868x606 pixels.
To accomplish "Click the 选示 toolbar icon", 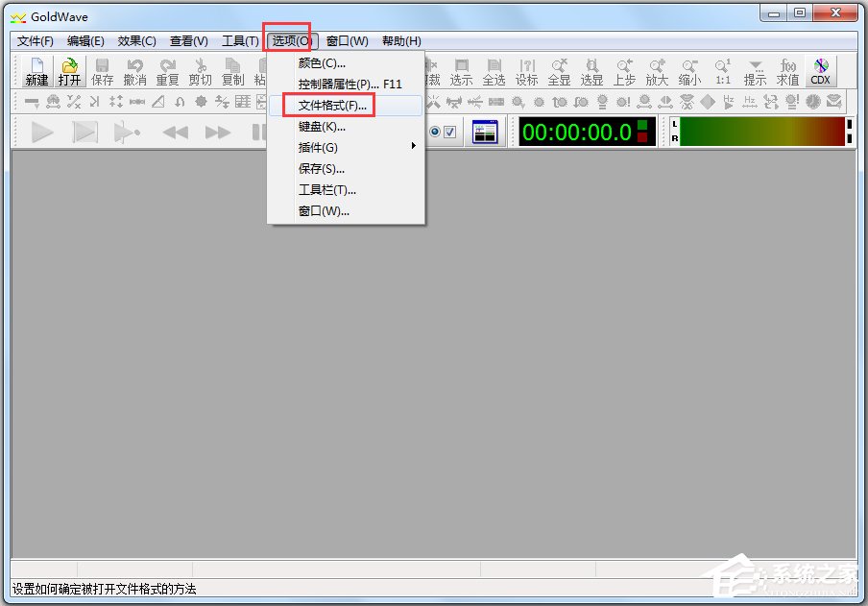I will [461, 71].
